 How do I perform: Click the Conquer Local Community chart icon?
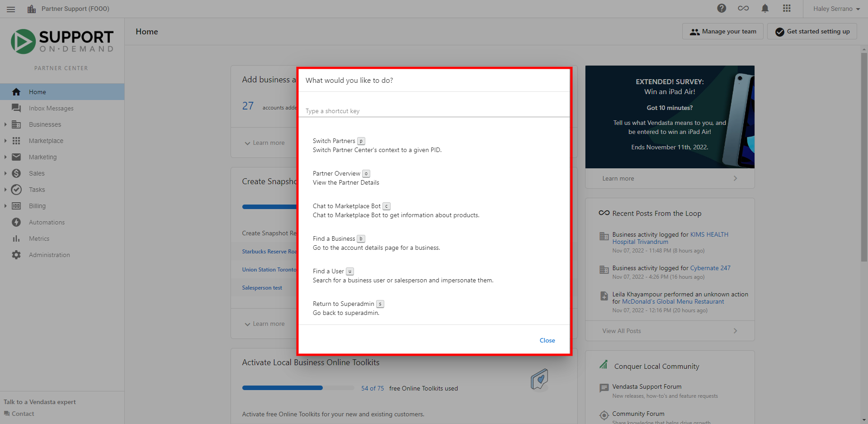click(x=604, y=364)
